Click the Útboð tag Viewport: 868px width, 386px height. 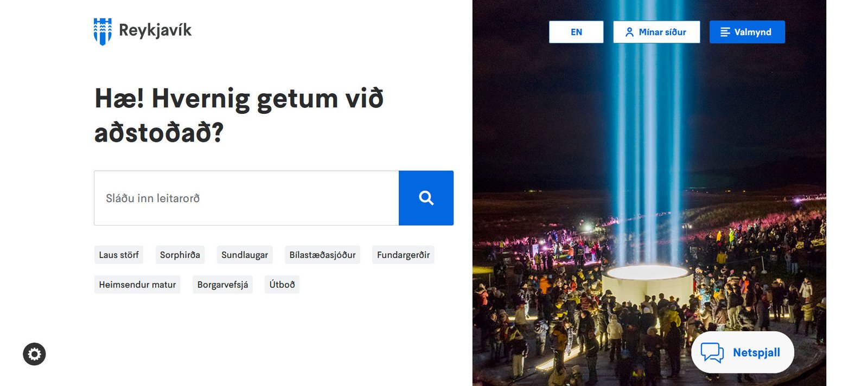tap(282, 285)
